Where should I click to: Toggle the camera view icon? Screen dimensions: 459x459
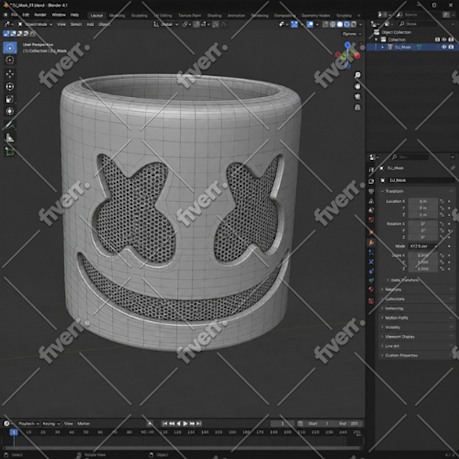(357, 97)
